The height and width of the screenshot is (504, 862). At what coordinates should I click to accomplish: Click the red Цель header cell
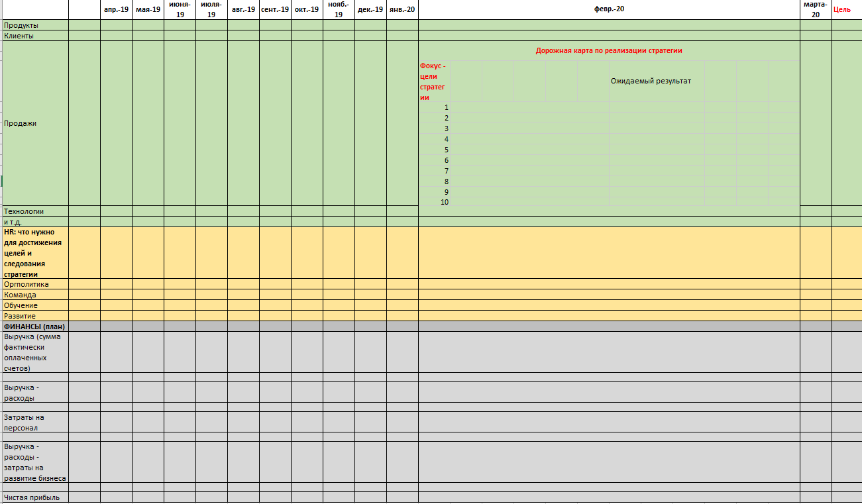(x=847, y=10)
